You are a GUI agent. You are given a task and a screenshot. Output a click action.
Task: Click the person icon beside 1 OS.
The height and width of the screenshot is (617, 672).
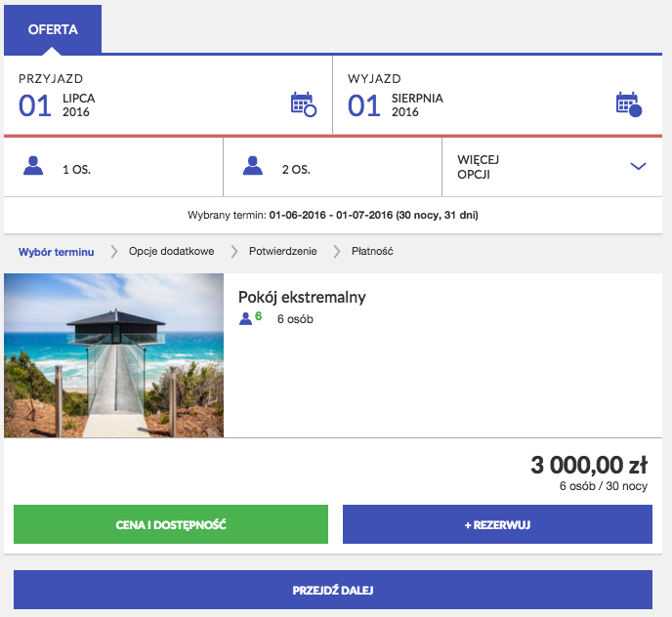[x=34, y=167]
